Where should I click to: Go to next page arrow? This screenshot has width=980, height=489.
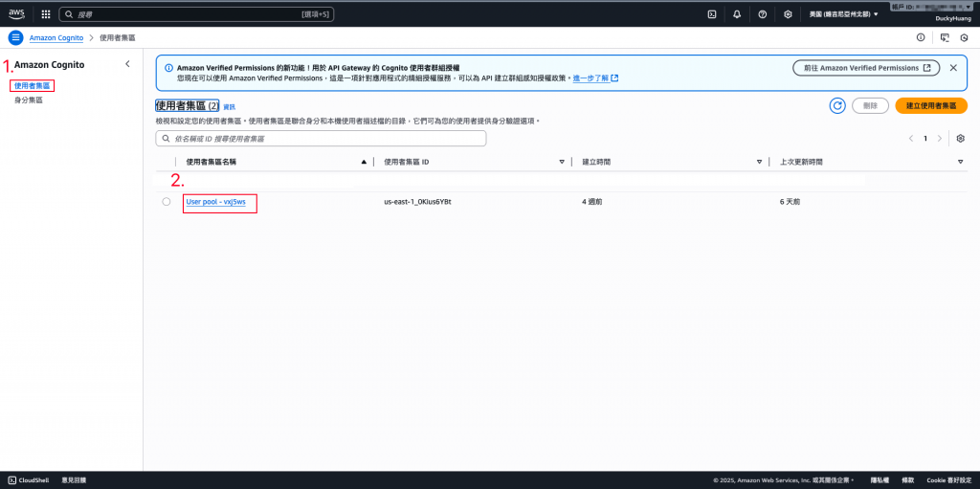click(940, 138)
